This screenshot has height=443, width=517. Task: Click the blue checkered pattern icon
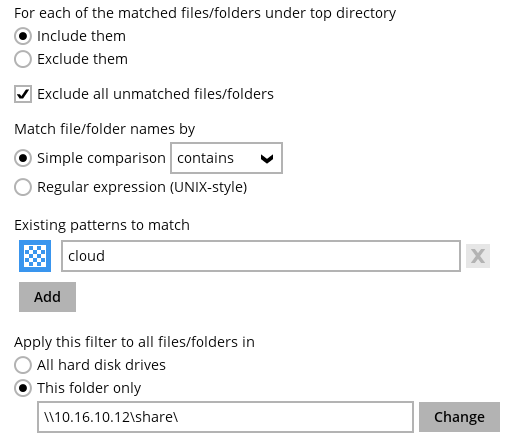pyautogui.click(x=35, y=256)
